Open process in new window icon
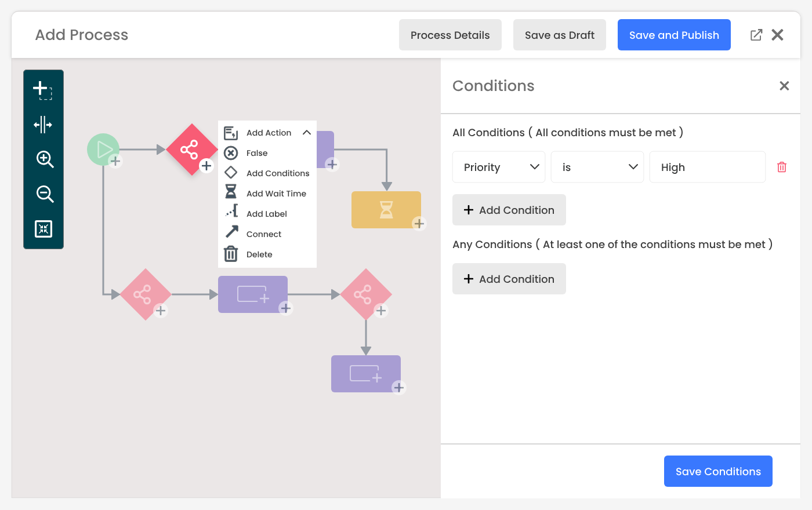Screen dimensions: 812x510 [756, 35]
